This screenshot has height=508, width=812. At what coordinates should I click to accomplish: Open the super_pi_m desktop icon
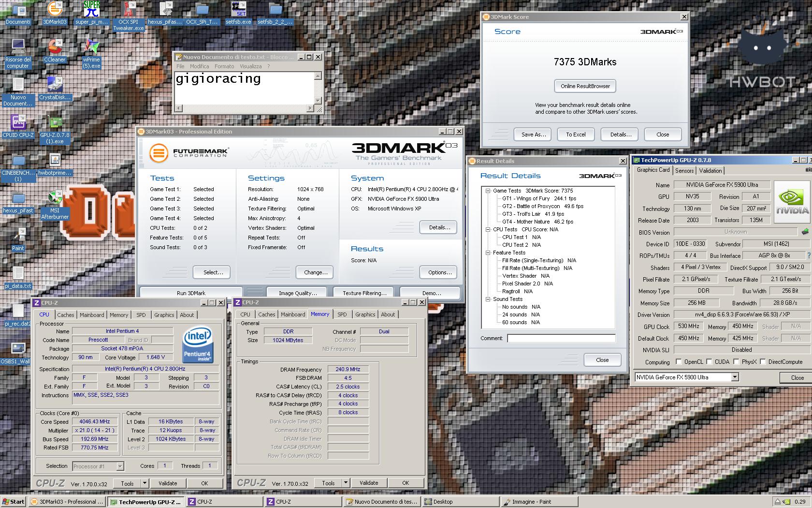coord(91,13)
